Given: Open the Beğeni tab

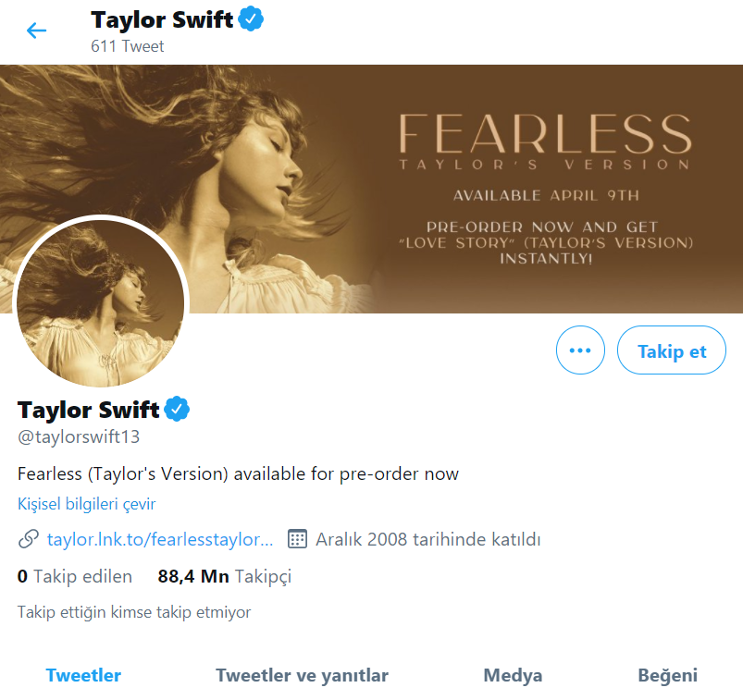Looking at the screenshot, I should (x=667, y=675).
